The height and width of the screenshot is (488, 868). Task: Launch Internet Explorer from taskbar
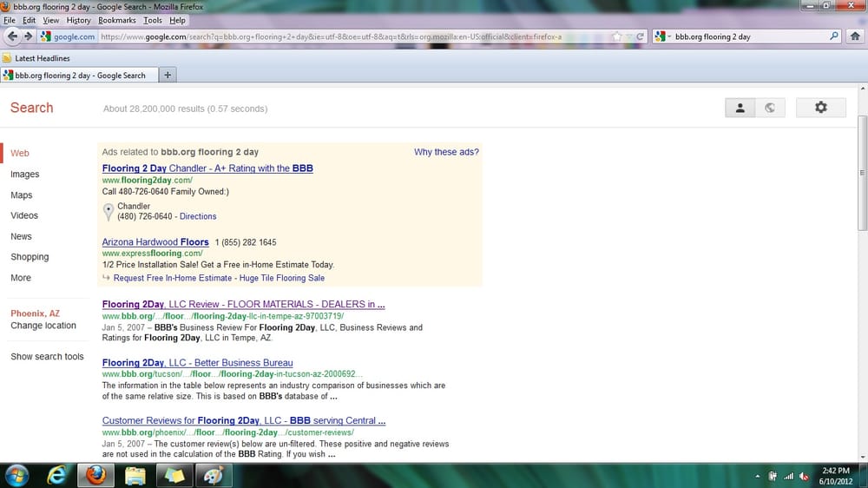tap(56, 476)
